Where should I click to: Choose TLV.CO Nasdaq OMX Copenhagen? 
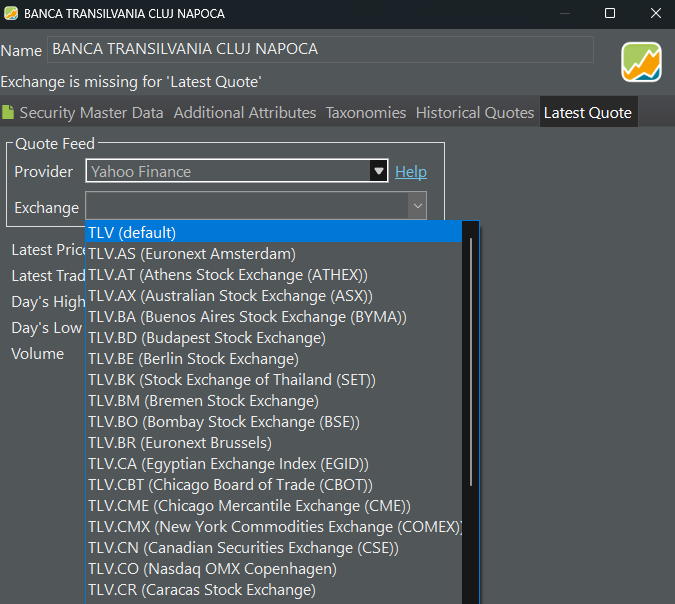point(273,569)
